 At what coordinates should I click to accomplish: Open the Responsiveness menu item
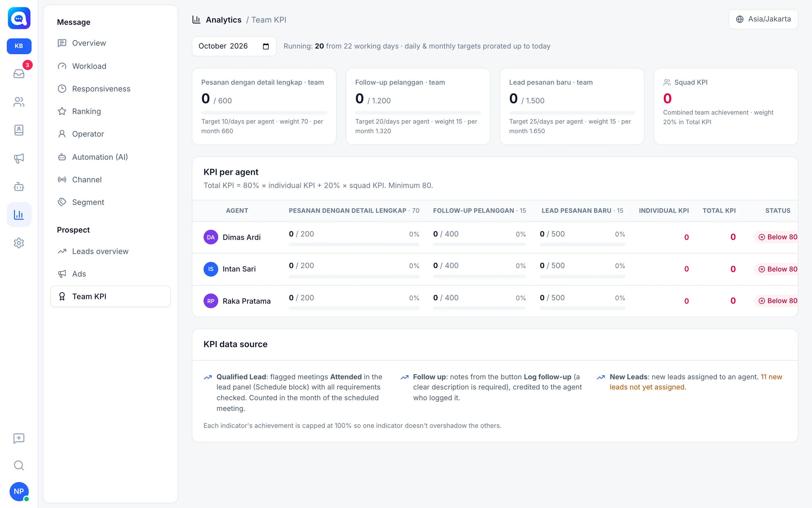111,89
